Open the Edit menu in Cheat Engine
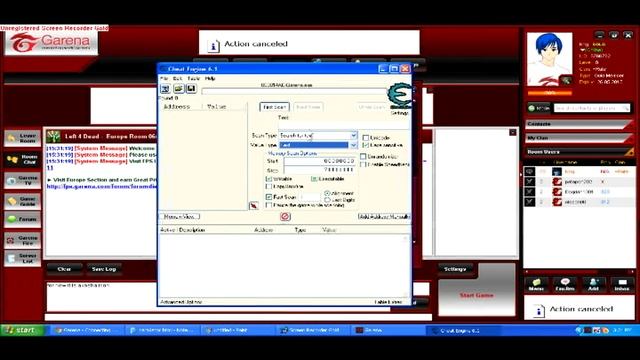The height and width of the screenshot is (360, 640). [x=178, y=78]
